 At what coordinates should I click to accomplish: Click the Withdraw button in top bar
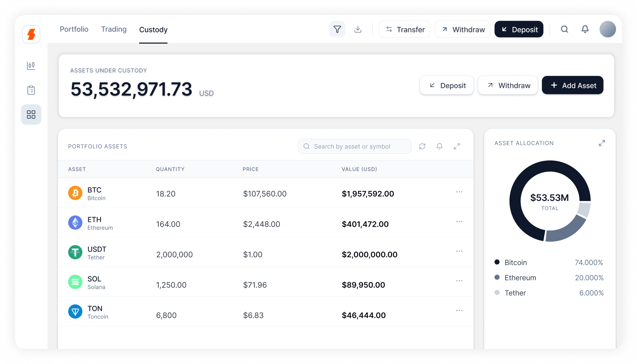pos(463,29)
